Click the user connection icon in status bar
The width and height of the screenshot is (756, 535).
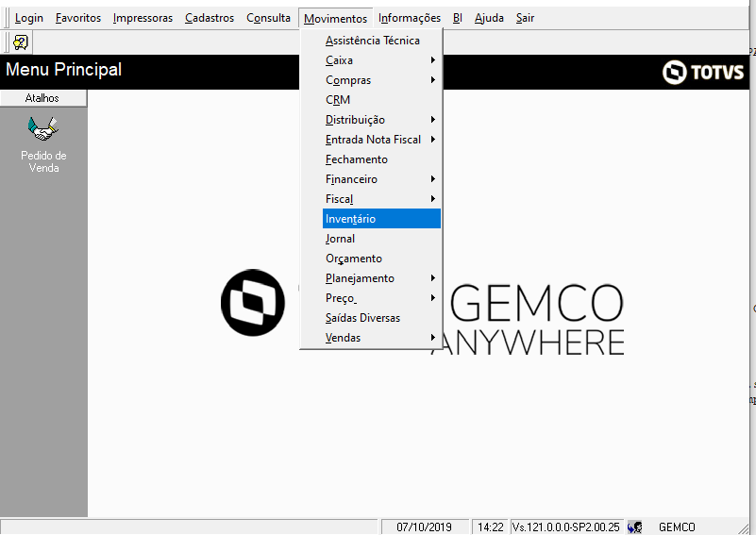click(635, 527)
